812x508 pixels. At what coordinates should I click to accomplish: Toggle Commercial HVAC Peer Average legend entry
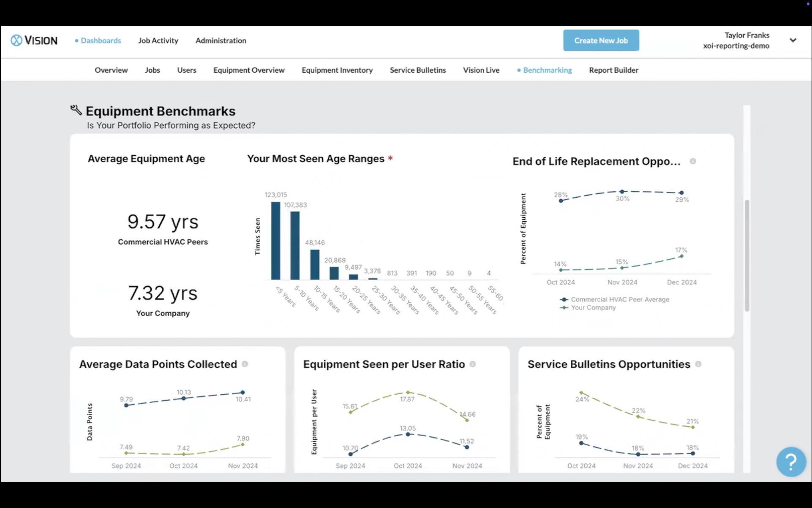click(619, 299)
